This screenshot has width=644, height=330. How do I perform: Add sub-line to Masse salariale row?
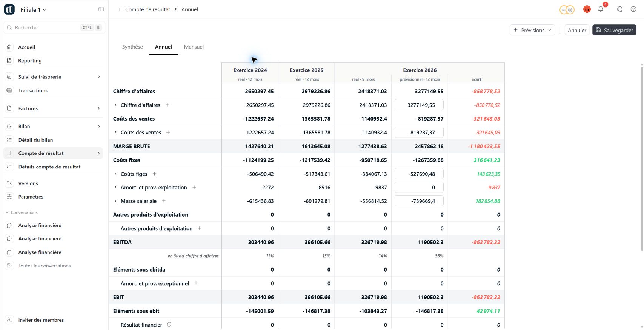point(164,201)
